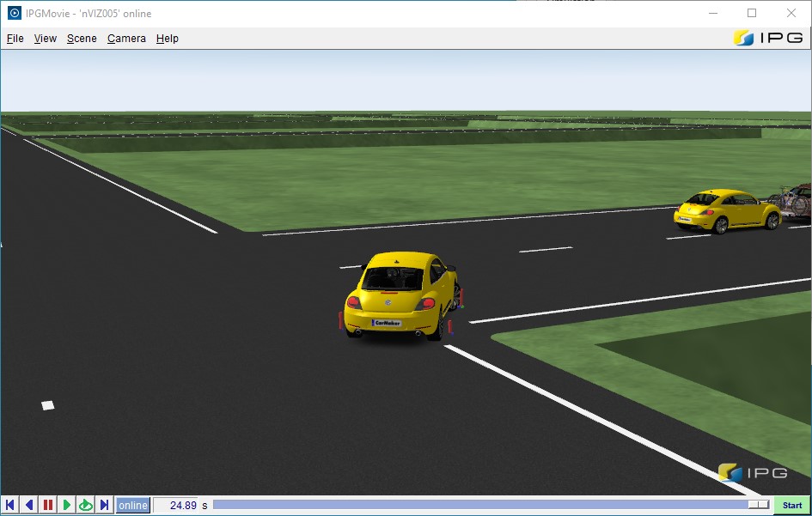Jump to the start of playback

click(9, 505)
